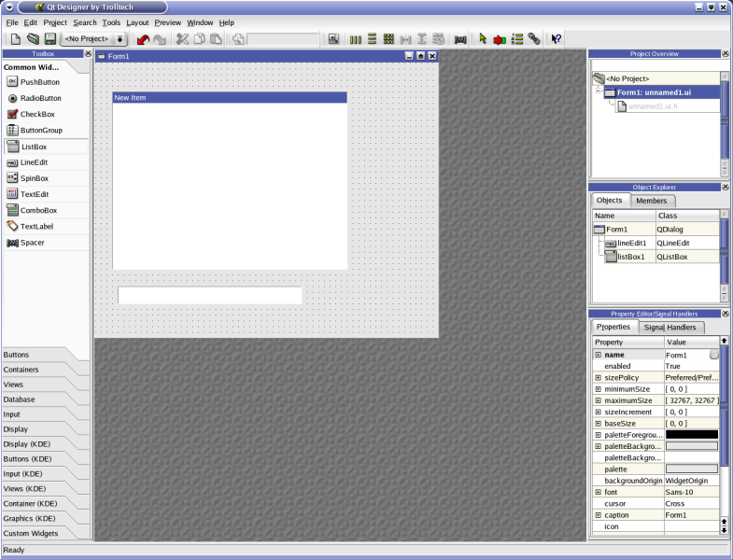
Task: Open the File menu
Action: coord(12,22)
